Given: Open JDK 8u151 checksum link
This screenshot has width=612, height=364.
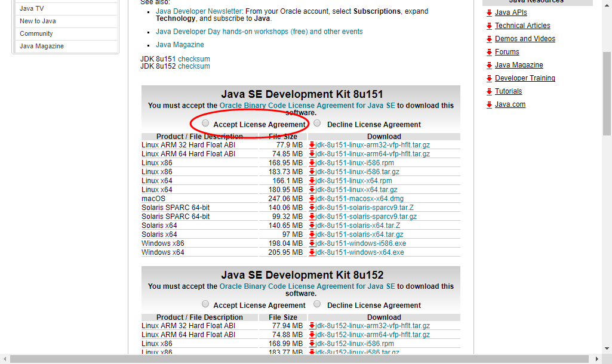Looking at the screenshot, I should [194, 59].
